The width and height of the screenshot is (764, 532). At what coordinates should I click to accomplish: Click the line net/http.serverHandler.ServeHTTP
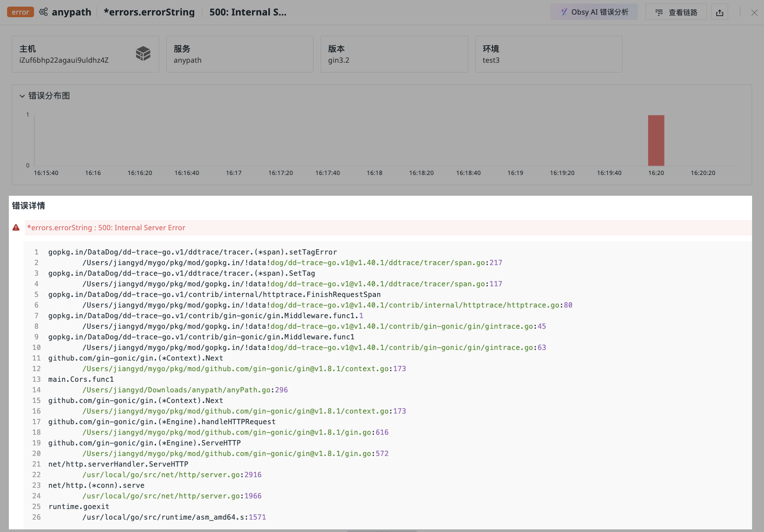118,464
